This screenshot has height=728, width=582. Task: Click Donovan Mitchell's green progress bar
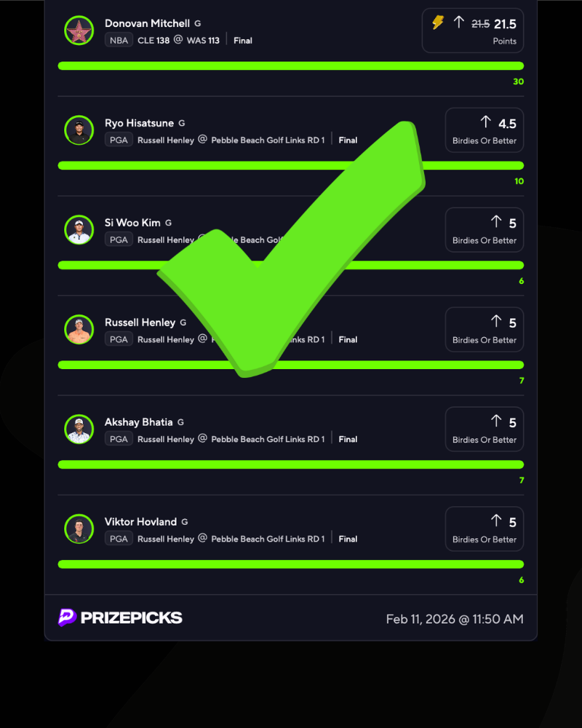[291, 66]
